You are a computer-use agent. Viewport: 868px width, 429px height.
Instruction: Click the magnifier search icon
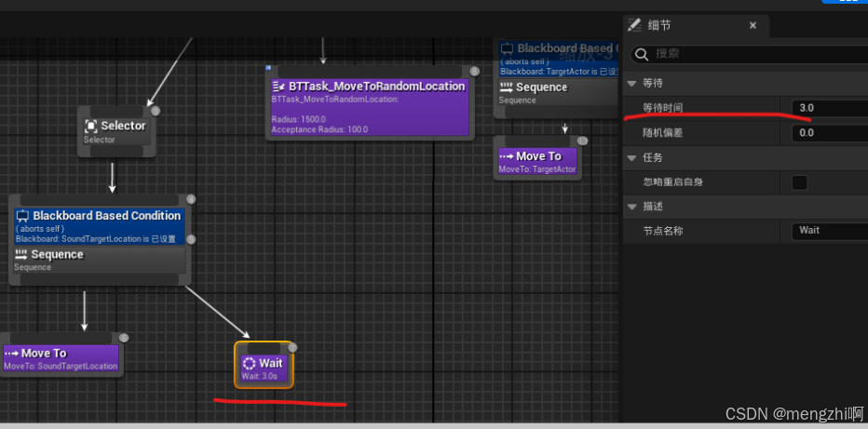pos(642,54)
